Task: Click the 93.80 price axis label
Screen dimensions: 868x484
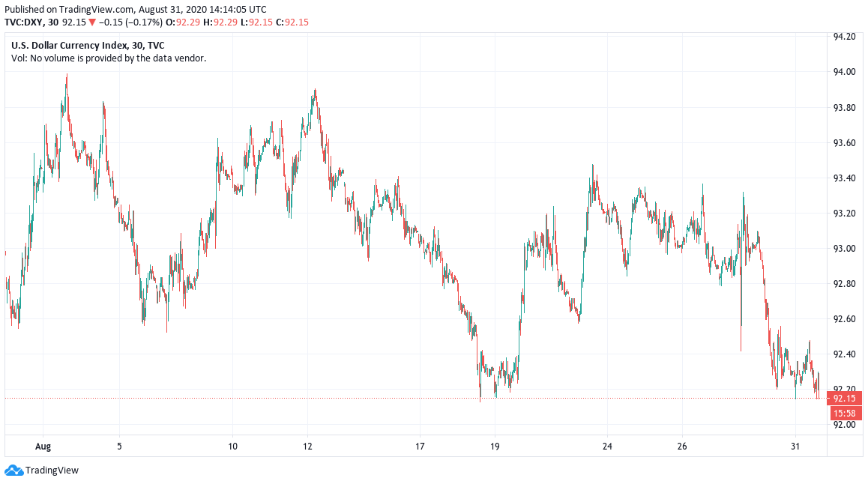Action: (844, 107)
